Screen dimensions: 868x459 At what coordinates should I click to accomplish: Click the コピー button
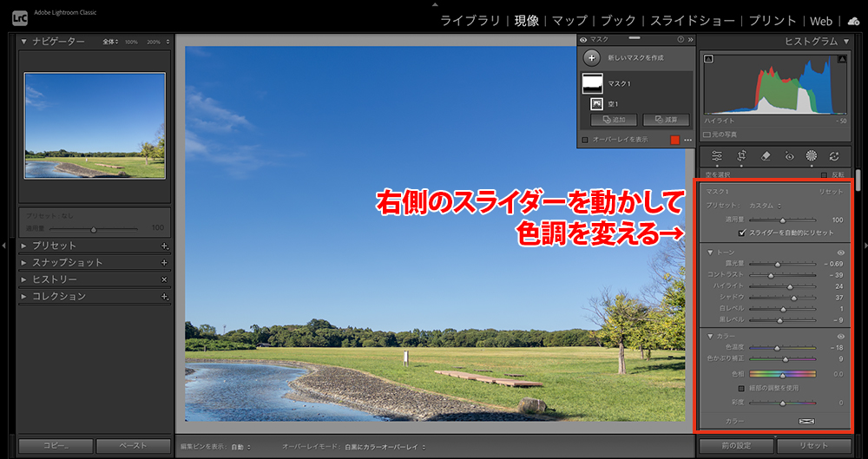point(56,446)
